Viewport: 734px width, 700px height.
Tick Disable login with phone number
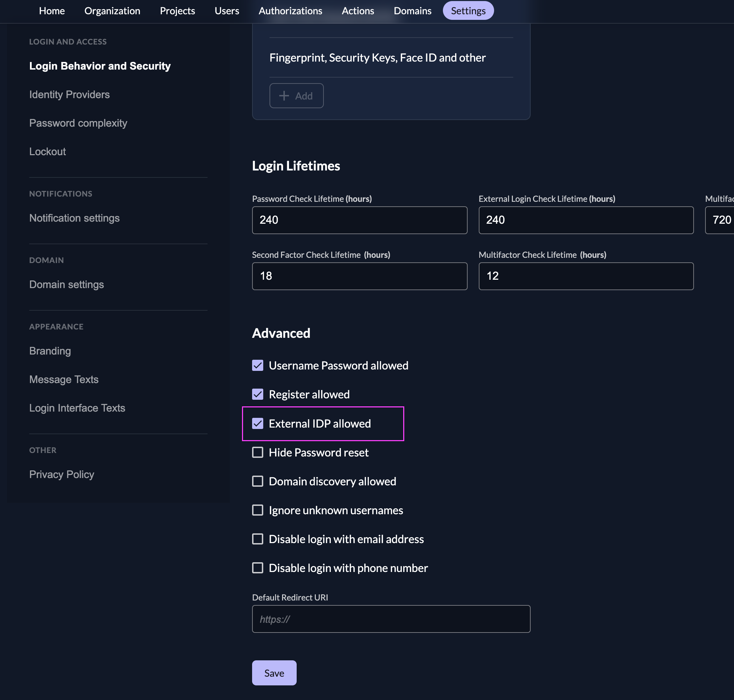[x=258, y=568]
